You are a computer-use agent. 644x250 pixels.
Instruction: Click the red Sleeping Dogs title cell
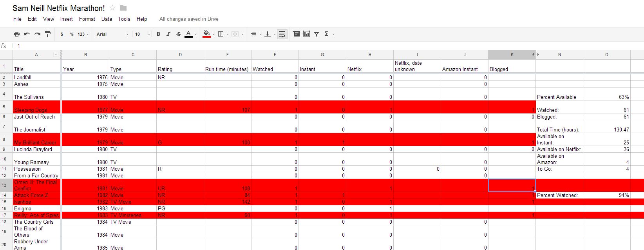(36, 107)
